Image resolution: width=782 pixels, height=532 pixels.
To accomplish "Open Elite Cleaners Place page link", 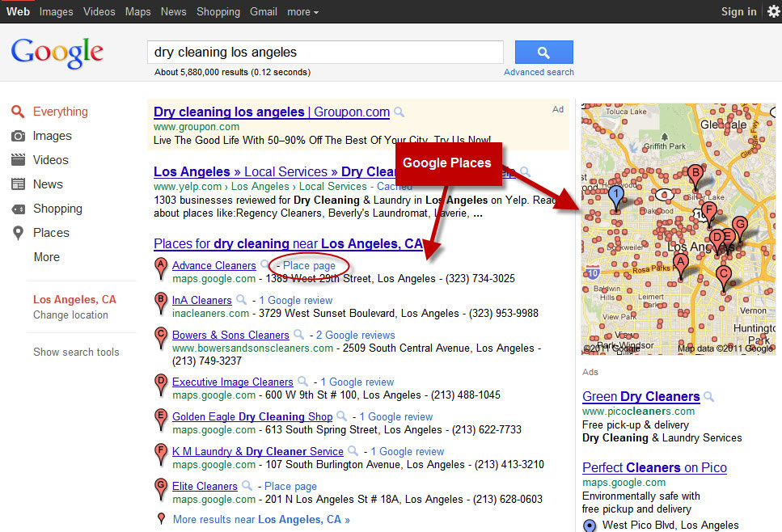I will tap(290, 486).
